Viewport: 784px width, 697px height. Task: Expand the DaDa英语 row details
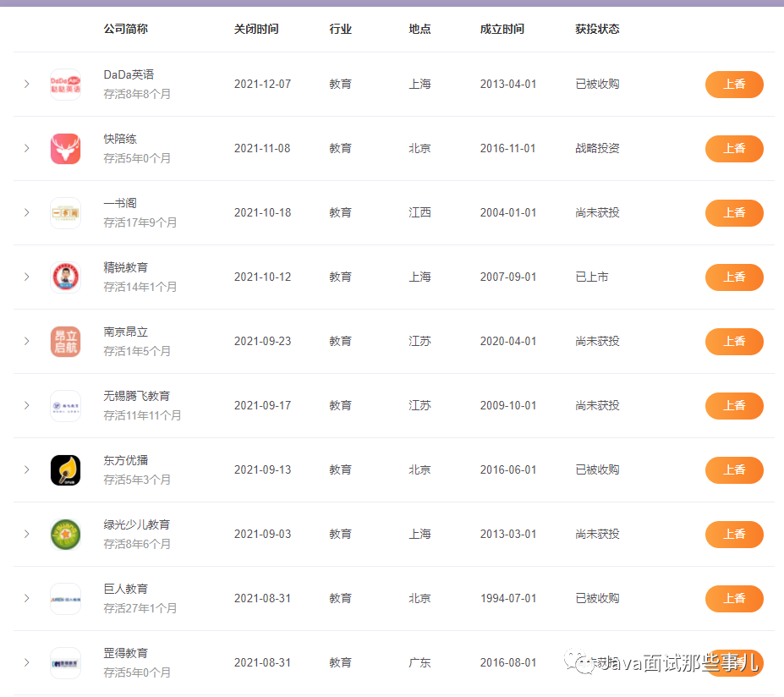26,85
